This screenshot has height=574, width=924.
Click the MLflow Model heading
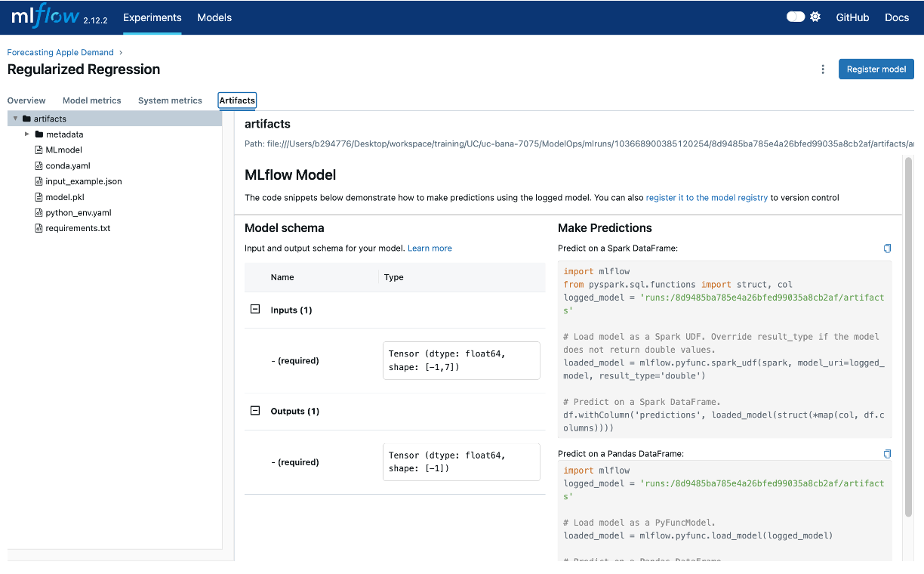[x=291, y=174]
